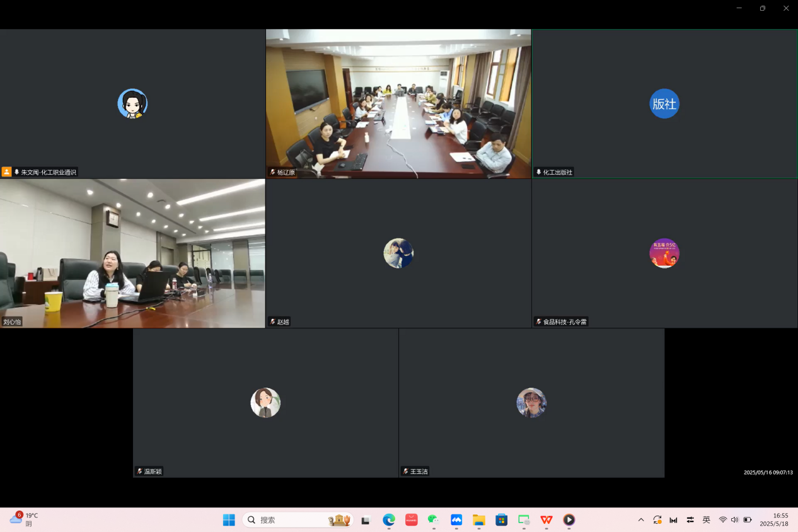This screenshot has width=798, height=532.
Task: Expand the hidden system tray icons chevron
Action: [641, 520]
